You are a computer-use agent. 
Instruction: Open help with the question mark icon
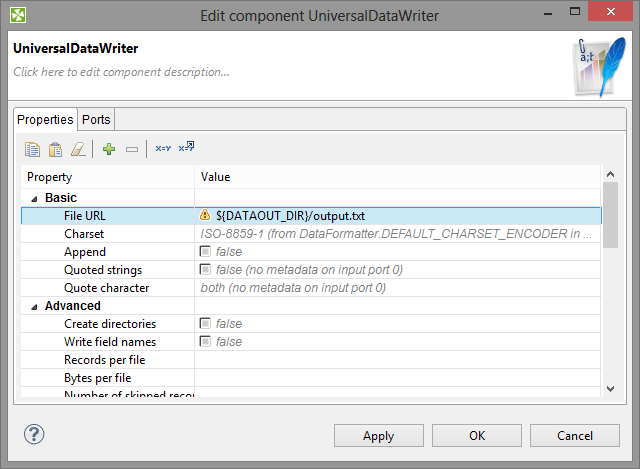pyautogui.click(x=33, y=435)
